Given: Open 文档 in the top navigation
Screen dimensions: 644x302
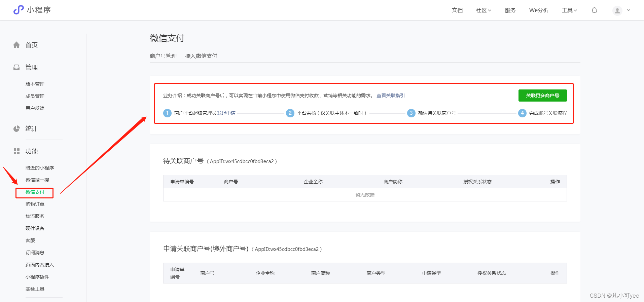Looking at the screenshot, I should (x=457, y=10).
